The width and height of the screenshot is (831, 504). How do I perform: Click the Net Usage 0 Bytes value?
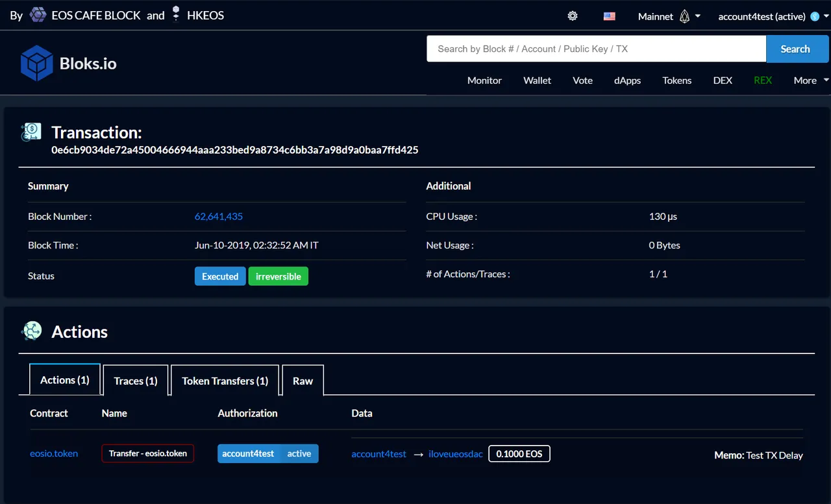tap(665, 245)
